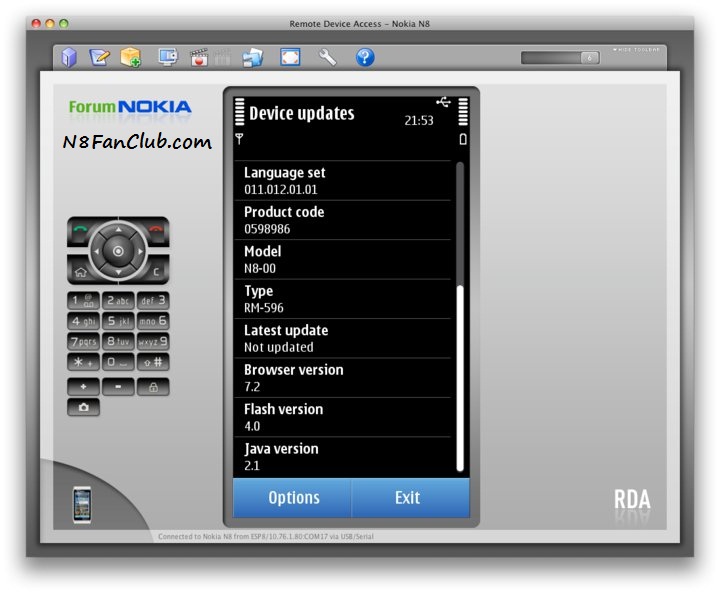Click the Device updates title
The image size is (720, 593).
pos(302,113)
